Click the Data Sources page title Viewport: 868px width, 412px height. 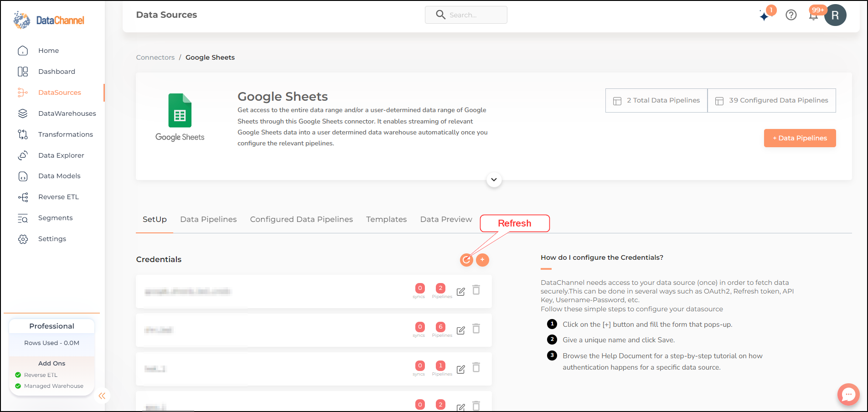pos(166,15)
